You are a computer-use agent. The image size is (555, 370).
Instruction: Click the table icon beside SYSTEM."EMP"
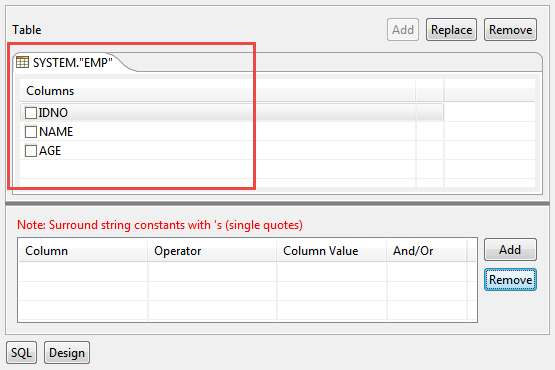tap(23, 62)
